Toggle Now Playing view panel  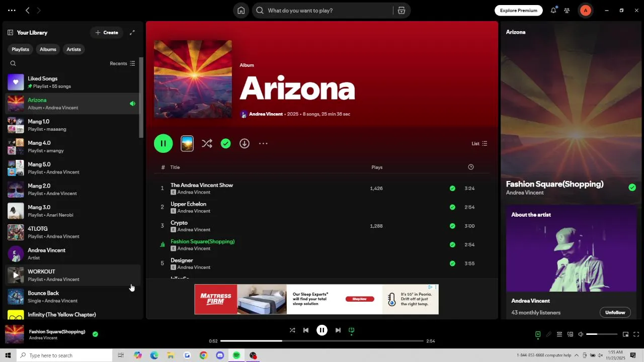click(x=538, y=334)
